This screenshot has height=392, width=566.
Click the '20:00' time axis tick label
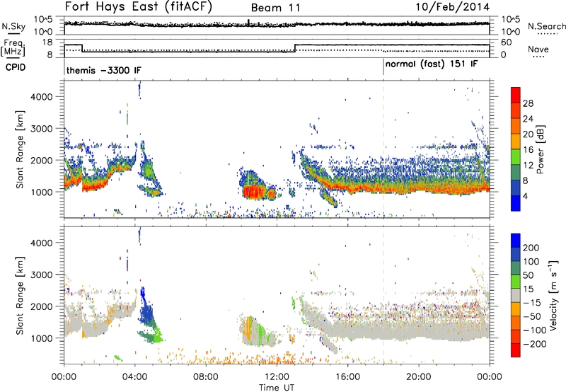point(418,377)
